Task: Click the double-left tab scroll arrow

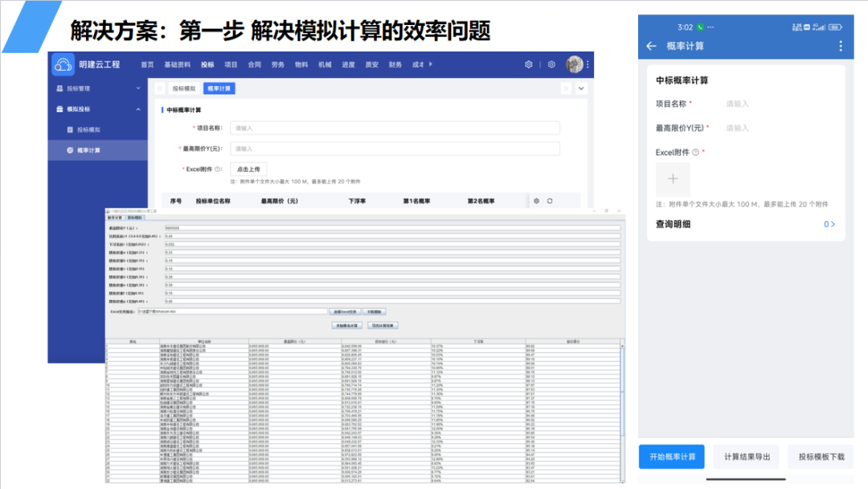Action: pyautogui.click(x=159, y=88)
